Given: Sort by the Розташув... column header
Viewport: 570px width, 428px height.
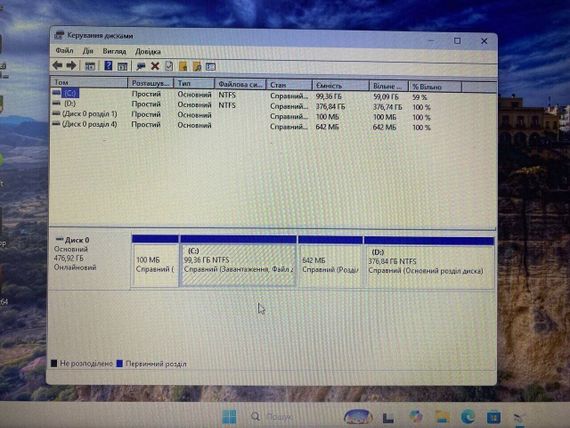Looking at the screenshot, I should (151, 83).
